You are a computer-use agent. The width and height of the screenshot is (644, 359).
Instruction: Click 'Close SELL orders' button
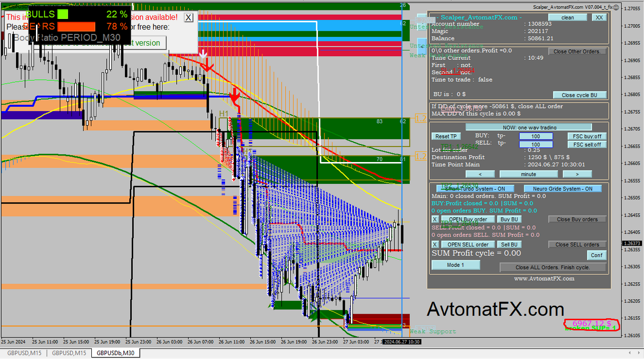(577, 244)
